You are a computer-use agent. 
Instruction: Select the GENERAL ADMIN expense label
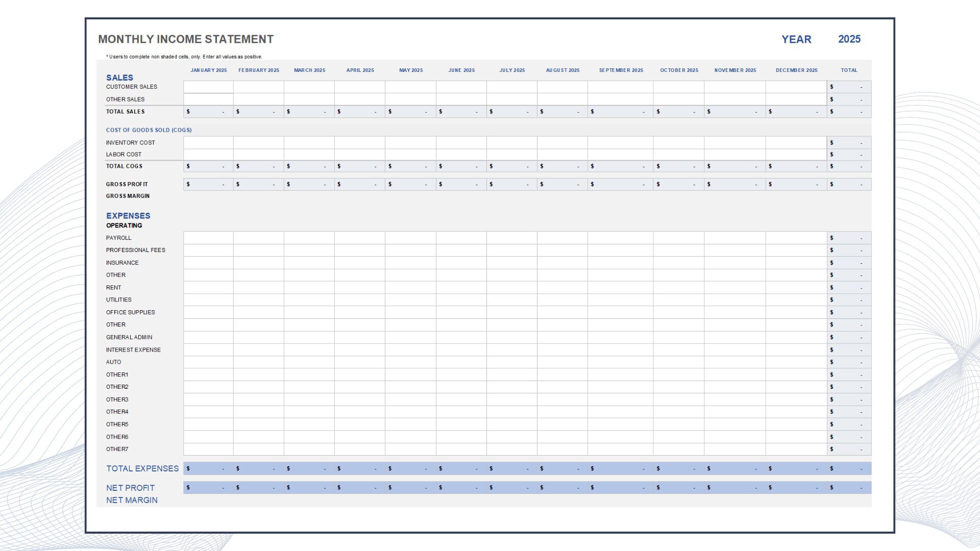tap(129, 337)
